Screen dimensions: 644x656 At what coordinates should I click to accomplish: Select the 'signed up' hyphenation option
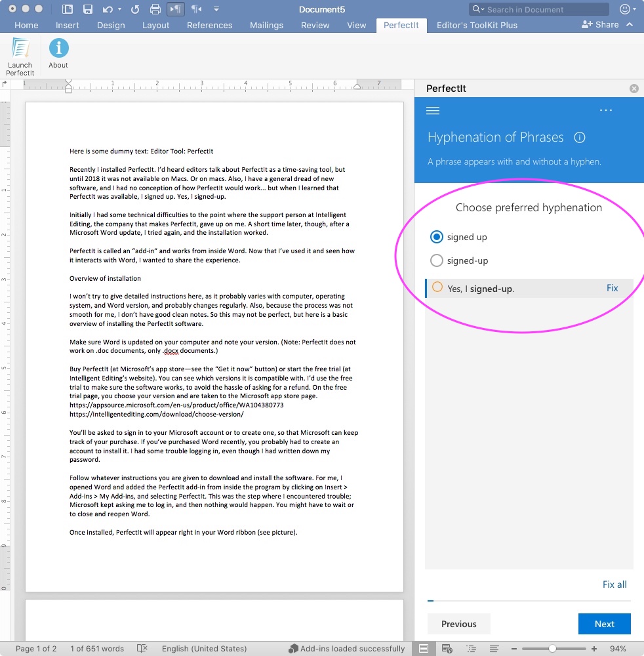coord(436,237)
